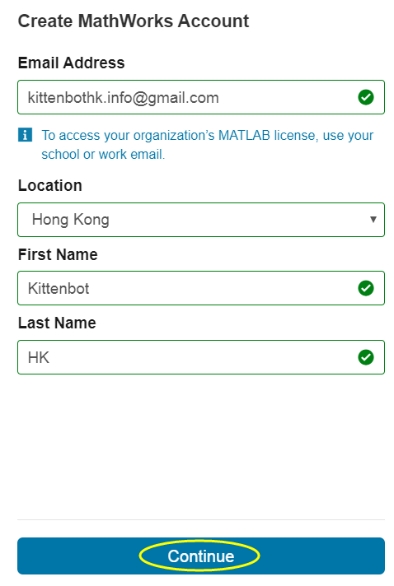Click the 'school or work email' text line
Image resolution: width=394 pixels, height=586 pixels.
point(103,154)
